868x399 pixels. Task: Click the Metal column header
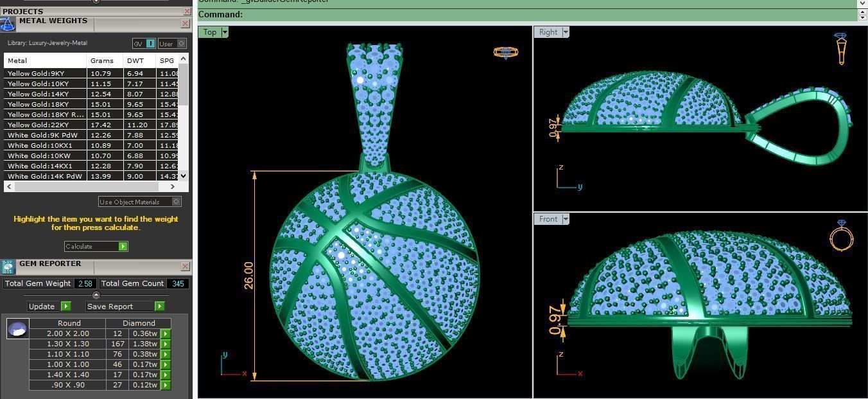[x=46, y=60]
